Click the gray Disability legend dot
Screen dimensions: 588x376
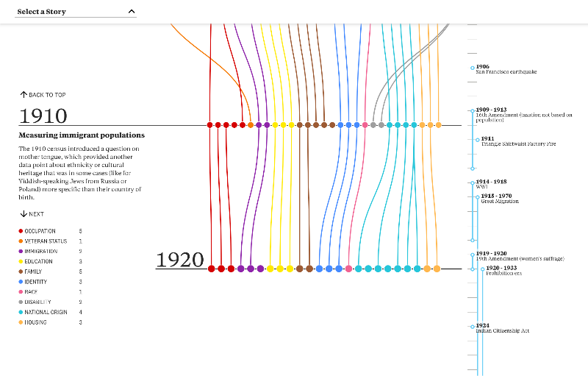coord(21,302)
